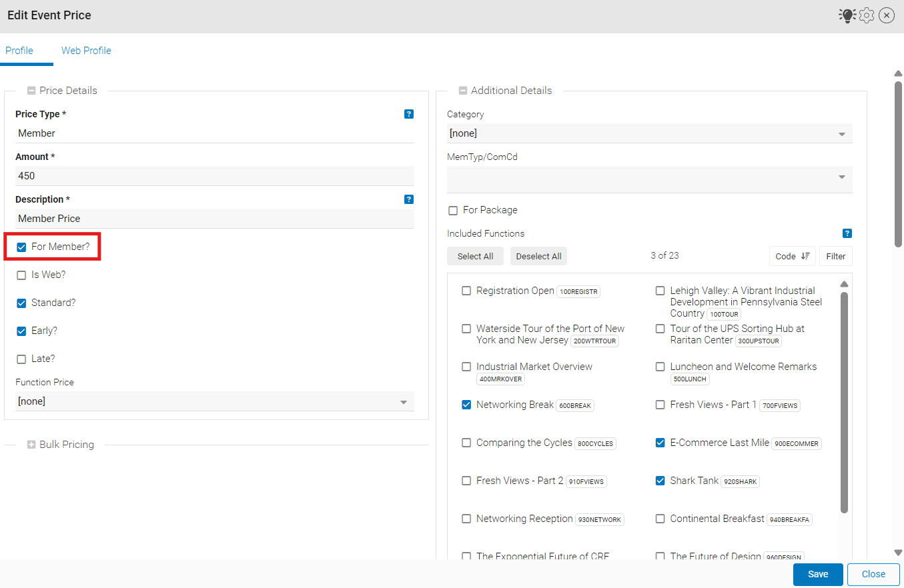
Task: Uncheck the E-Commerce Last Mile function
Action: (660, 443)
